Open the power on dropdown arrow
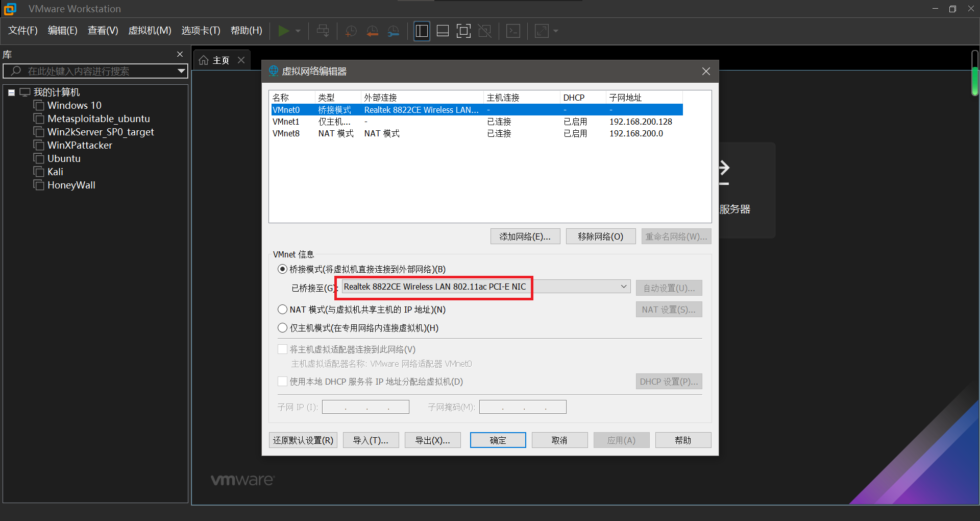980x521 pixels. [298, 31]
